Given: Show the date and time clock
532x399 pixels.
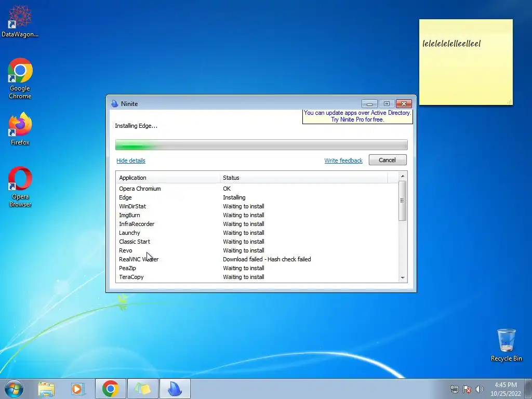Looking at the screenshot, I should [506, 389].
